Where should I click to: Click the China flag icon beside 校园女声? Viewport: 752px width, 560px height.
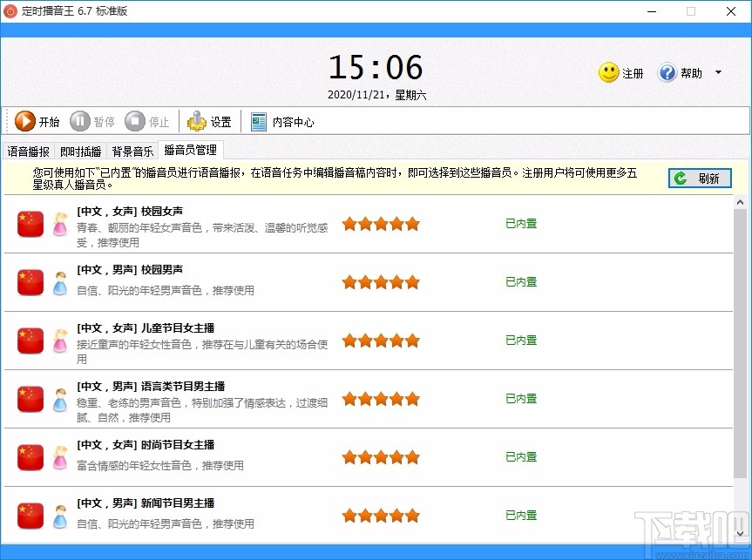click(30, 224)
